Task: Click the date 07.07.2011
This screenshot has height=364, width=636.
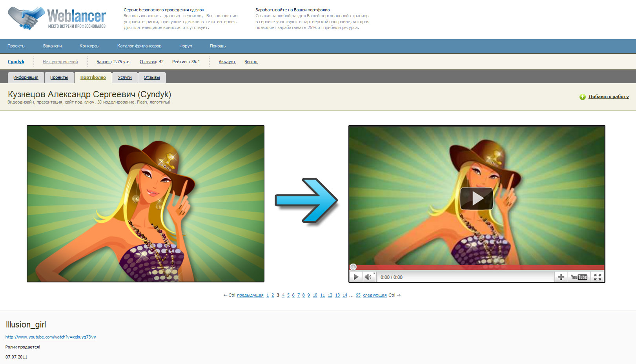Action: (16, 357)
